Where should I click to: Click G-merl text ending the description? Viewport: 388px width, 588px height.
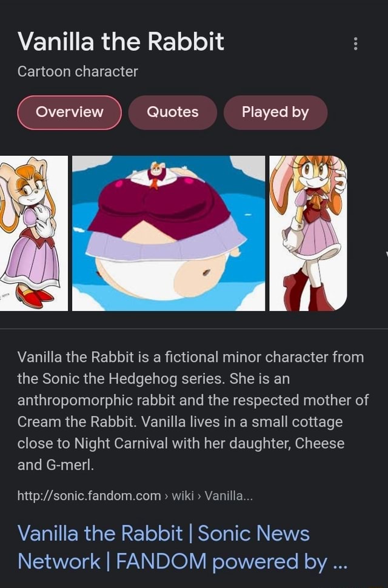70,465
